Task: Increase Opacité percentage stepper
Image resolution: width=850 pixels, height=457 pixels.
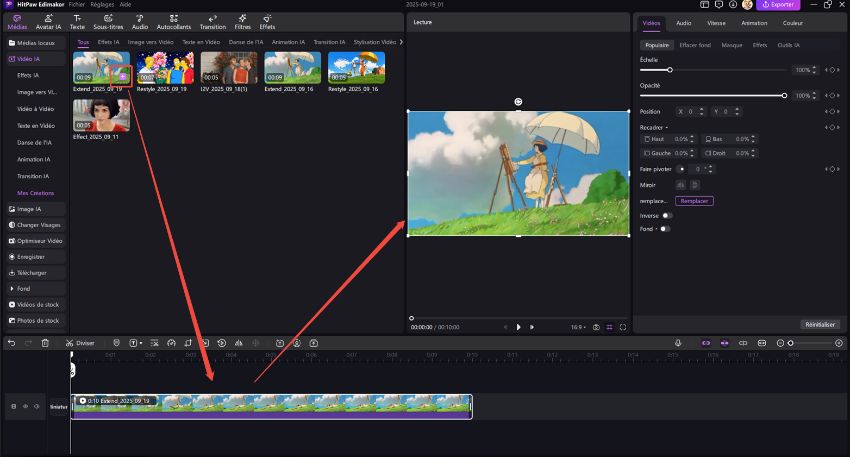Action: [x=814, y=93]
